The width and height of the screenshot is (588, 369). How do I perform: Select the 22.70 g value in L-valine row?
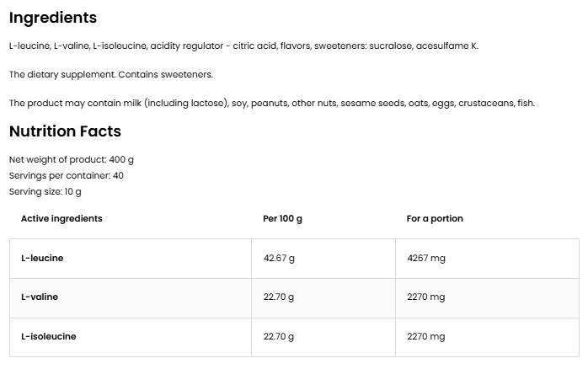[279, 297]
